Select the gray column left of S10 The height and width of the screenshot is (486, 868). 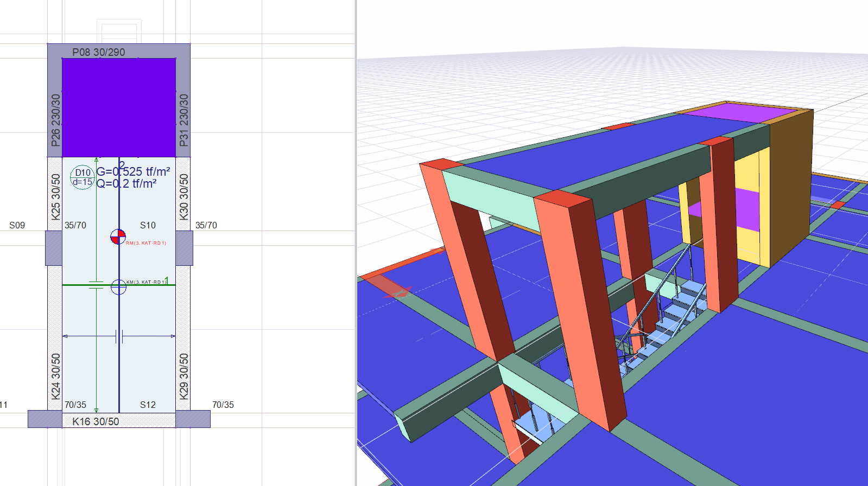[54, 248]
